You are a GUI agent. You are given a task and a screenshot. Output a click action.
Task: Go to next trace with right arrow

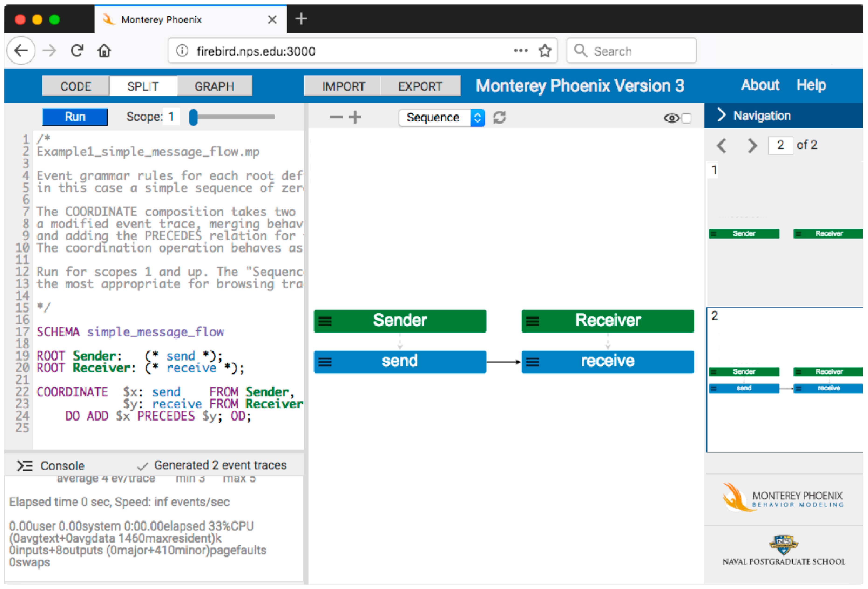[x=752, y=145]
